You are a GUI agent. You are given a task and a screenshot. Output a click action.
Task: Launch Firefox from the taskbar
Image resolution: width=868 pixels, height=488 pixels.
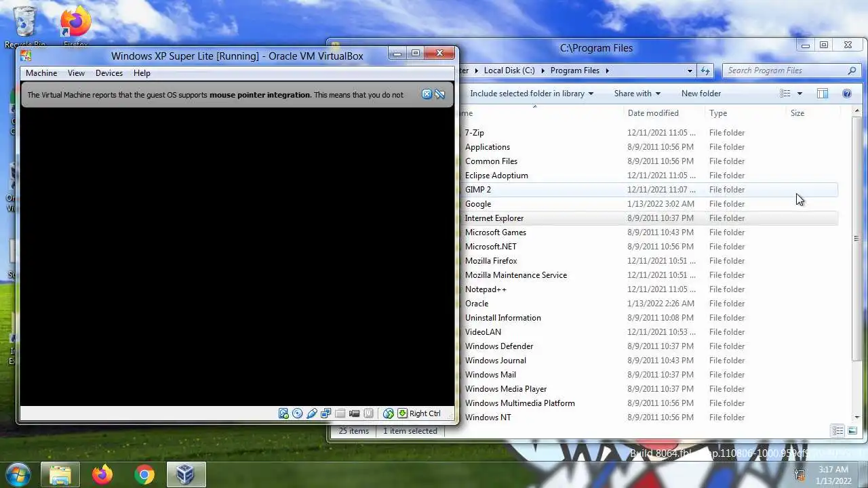[102, 474]
